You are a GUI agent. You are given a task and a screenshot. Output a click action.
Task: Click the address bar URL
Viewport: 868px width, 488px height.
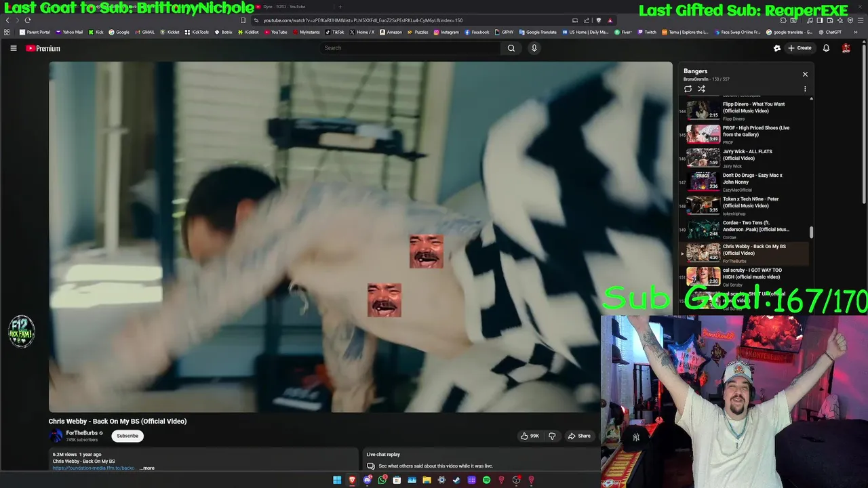click(x=363, y=20)
